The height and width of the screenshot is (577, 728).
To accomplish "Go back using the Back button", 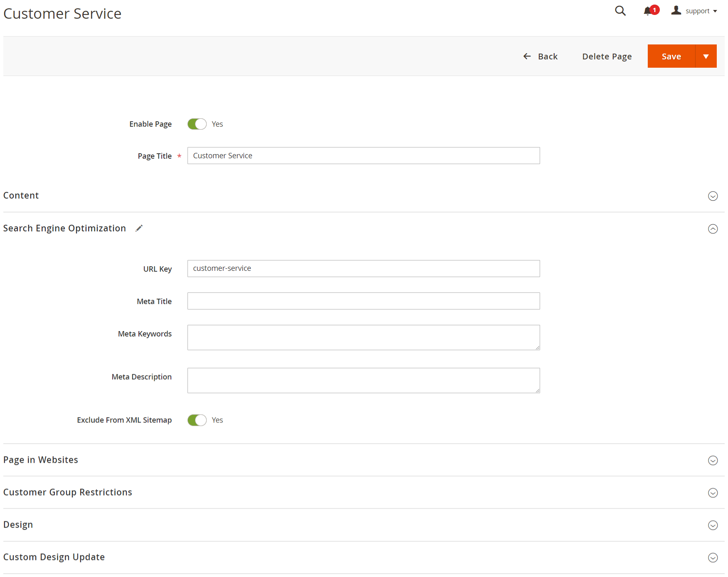I will 540,56.
